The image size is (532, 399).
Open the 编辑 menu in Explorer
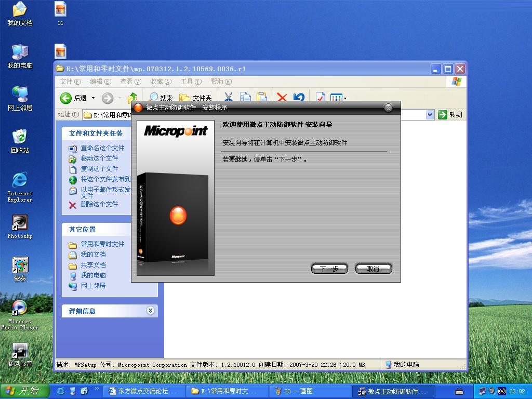coord(101,82)
